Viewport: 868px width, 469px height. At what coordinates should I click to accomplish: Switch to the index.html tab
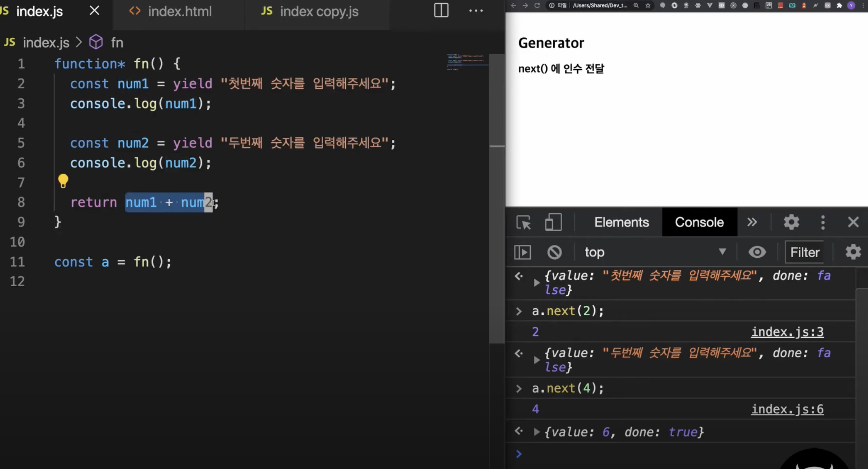click(179, 11)
